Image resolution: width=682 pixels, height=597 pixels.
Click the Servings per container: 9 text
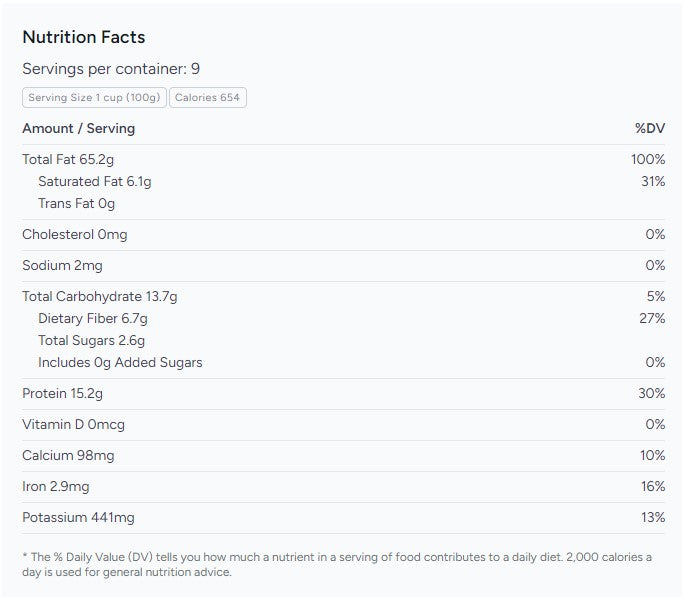[x=111, y=69]
